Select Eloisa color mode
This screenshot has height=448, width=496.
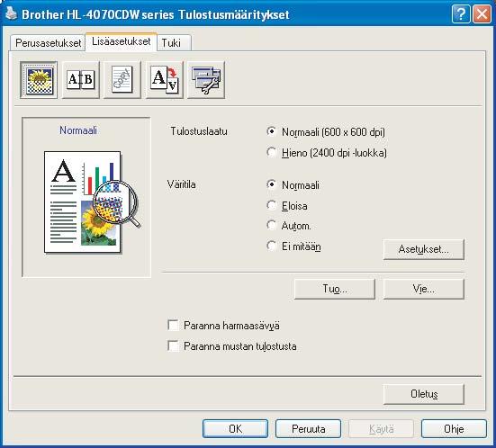pos(287,206)
